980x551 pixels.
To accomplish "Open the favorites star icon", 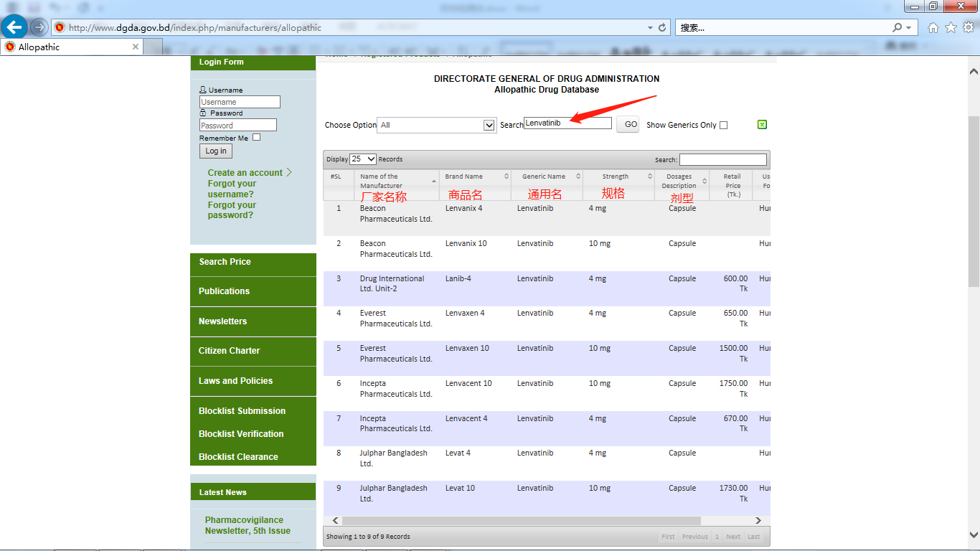I will coord(951,27).
